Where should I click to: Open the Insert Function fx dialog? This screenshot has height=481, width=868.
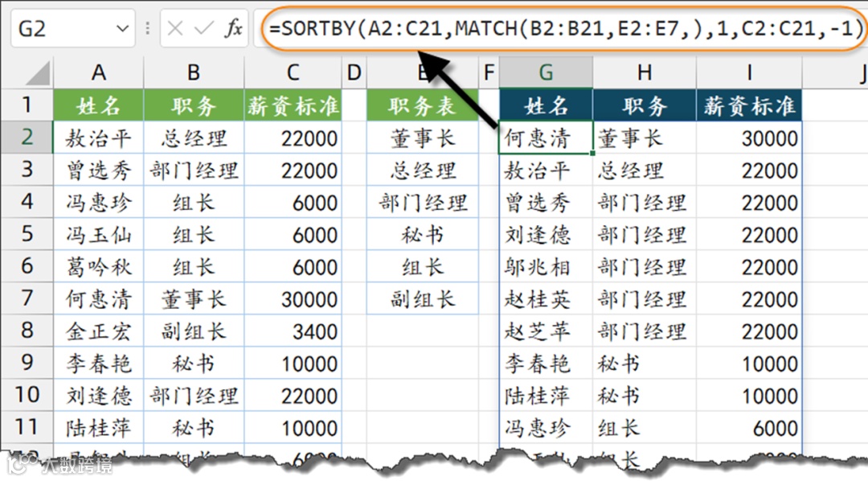(x=234, y=28)
